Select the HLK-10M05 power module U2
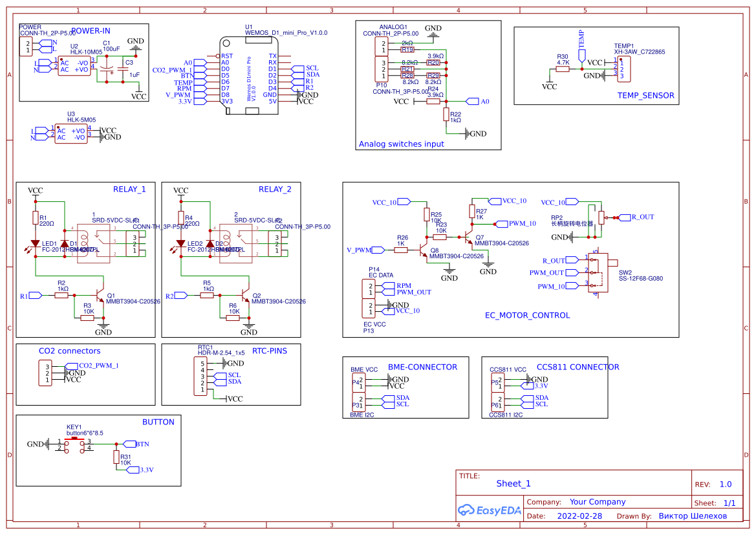Screen dimensions: 756x535 tap(74, 66)
